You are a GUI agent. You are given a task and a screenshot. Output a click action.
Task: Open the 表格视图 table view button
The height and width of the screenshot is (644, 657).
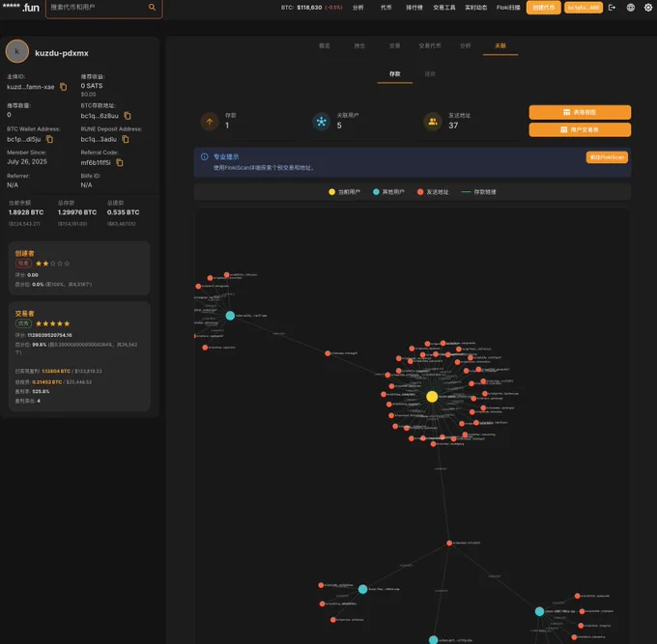580,112
